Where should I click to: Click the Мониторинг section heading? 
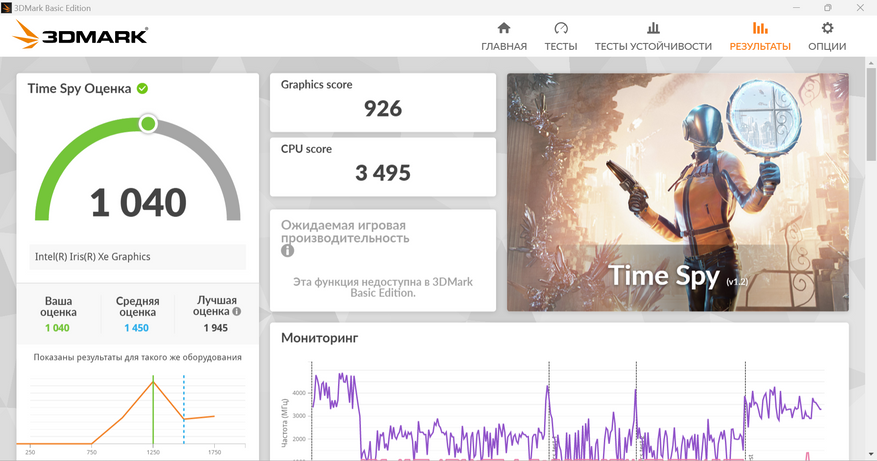319,338
